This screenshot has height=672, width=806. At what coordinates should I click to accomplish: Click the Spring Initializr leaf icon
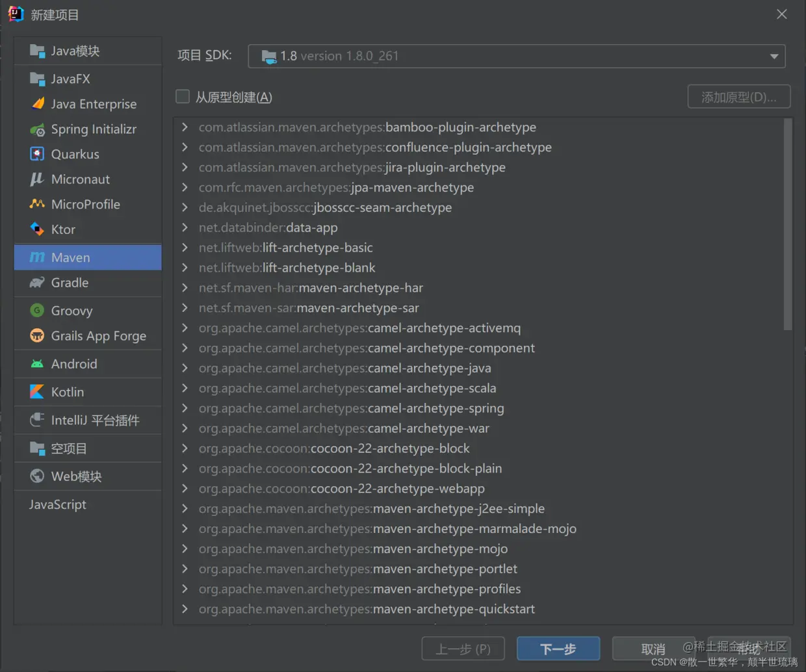tap(37, 129)
